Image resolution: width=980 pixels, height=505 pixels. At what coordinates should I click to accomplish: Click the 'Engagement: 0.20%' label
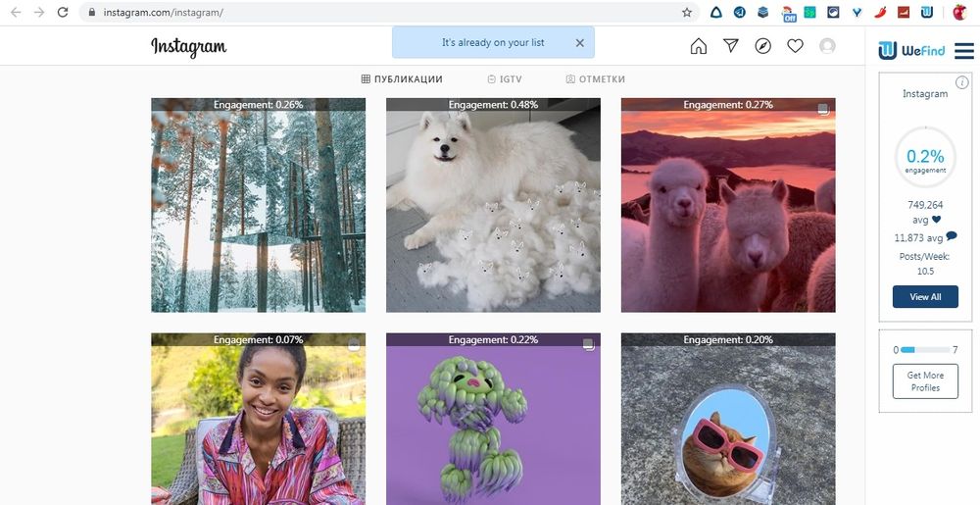(x=728, y=339)
